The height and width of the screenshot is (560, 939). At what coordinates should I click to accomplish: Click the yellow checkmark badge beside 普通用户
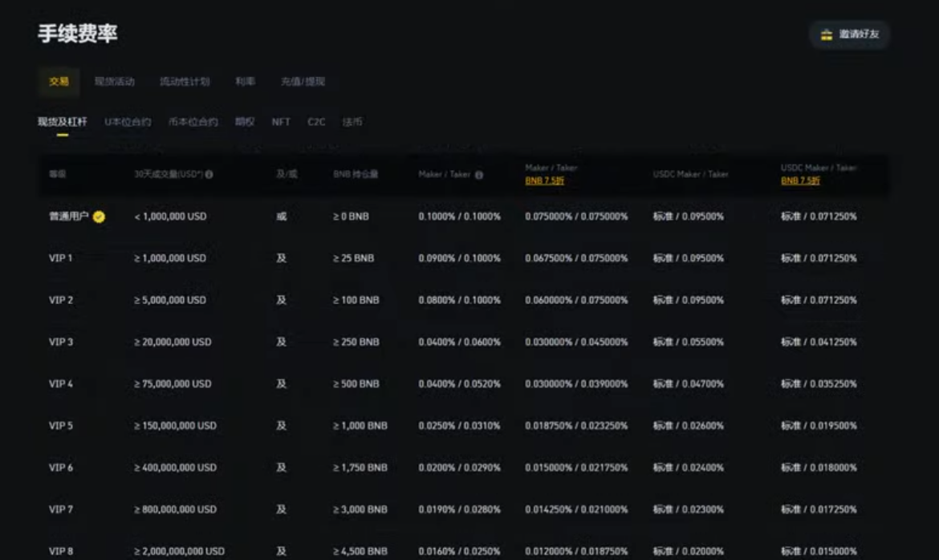coord(99,217)
